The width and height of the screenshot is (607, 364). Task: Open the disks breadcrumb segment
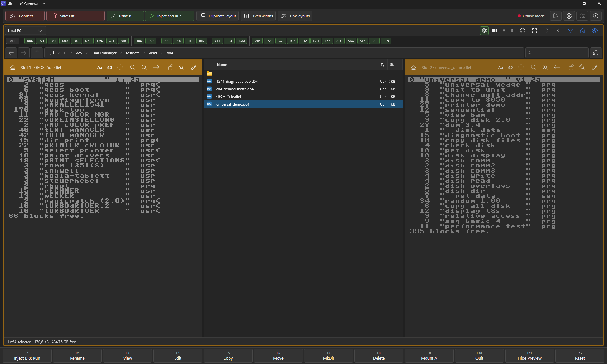pyautogui.click(x=153, y=53)
